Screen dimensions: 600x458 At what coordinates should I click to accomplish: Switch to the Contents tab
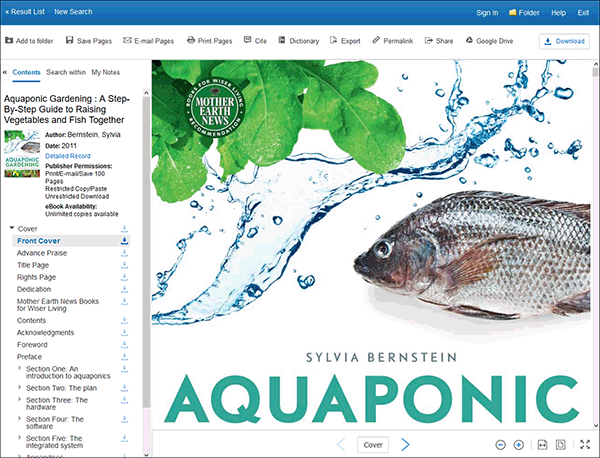click(26, 72)
